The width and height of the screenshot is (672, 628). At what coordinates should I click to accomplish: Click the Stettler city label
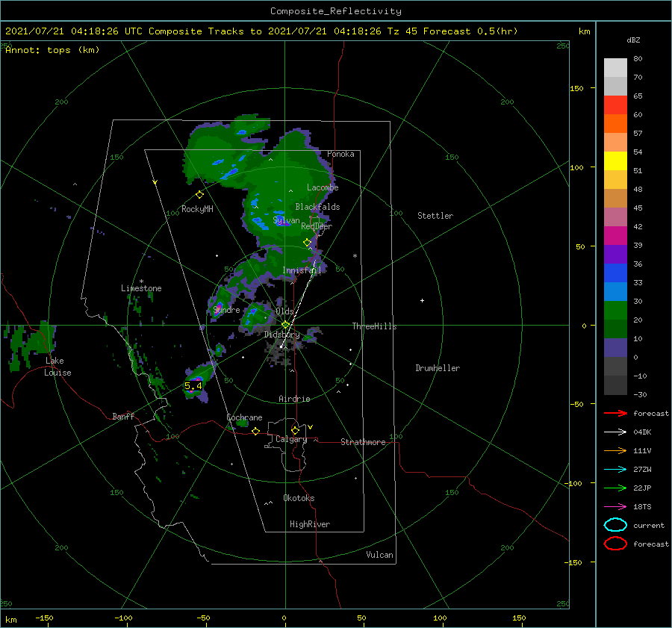point(435,216)
